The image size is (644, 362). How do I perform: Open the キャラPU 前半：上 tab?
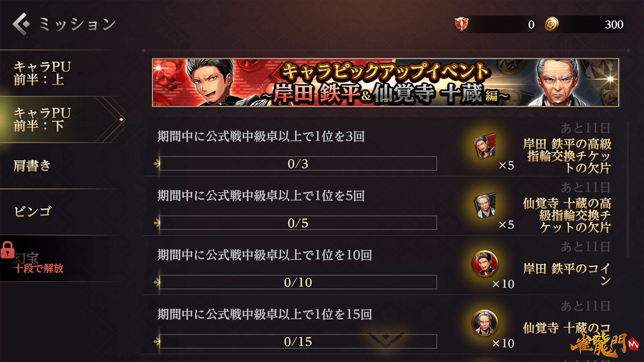pos(60,73)
